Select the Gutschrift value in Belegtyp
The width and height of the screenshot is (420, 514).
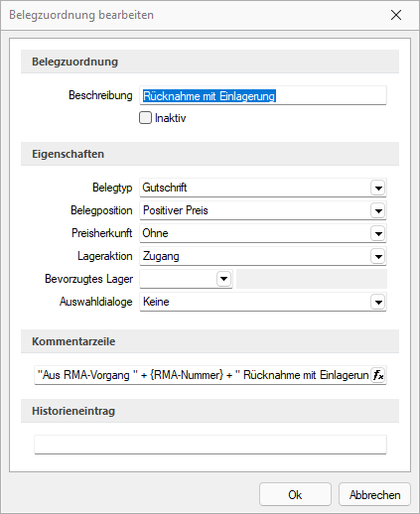(165, 188)
